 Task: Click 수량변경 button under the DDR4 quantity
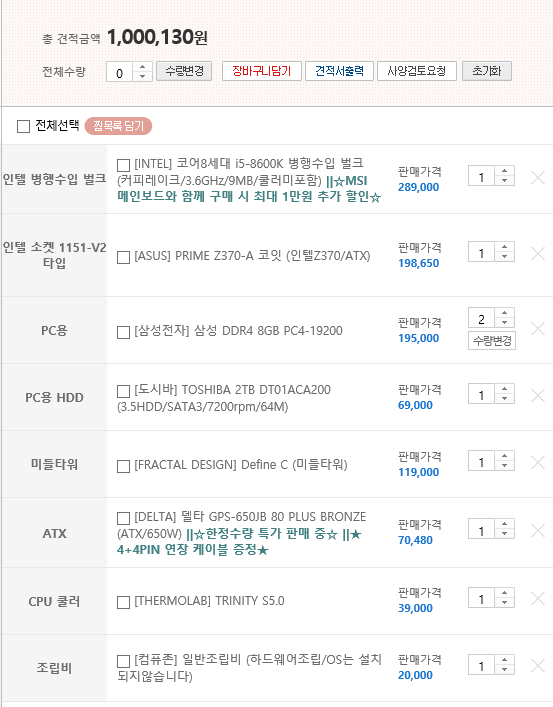coord(492,341)
